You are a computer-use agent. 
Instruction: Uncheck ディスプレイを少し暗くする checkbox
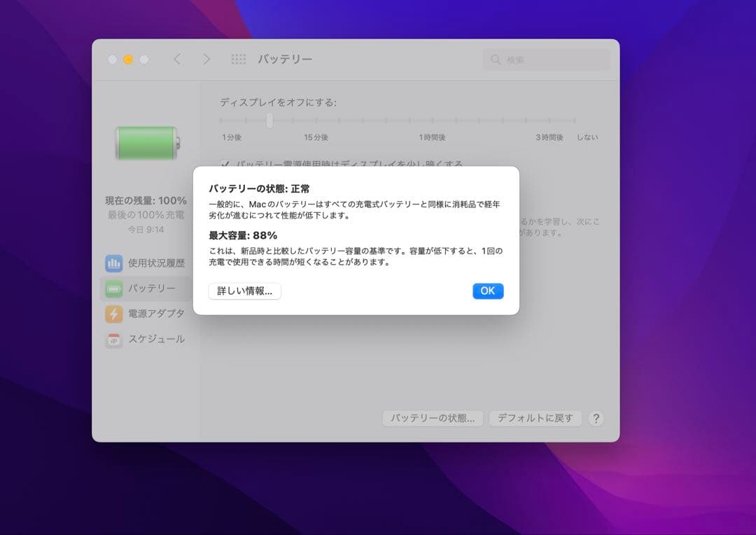point(225,163)
